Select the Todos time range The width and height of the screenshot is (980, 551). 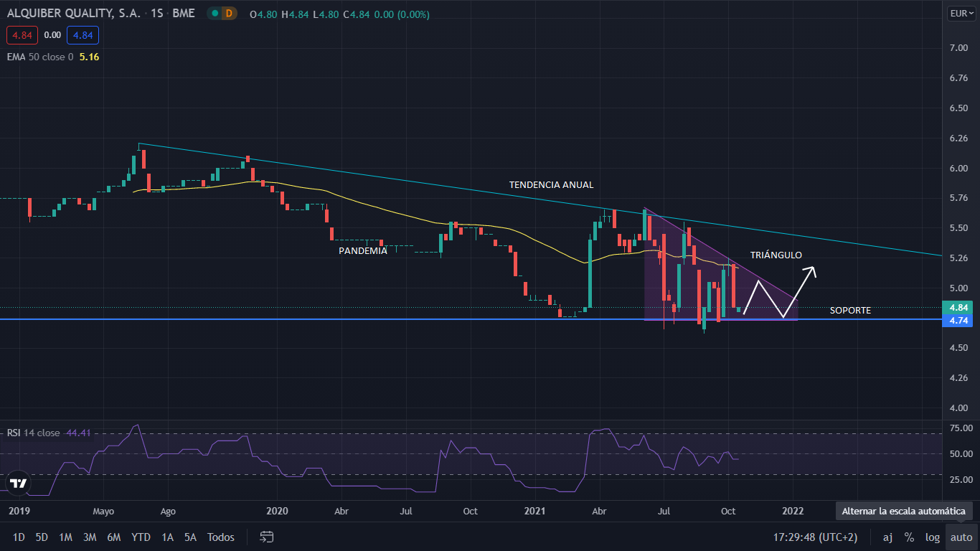click(x=220, y=537)
